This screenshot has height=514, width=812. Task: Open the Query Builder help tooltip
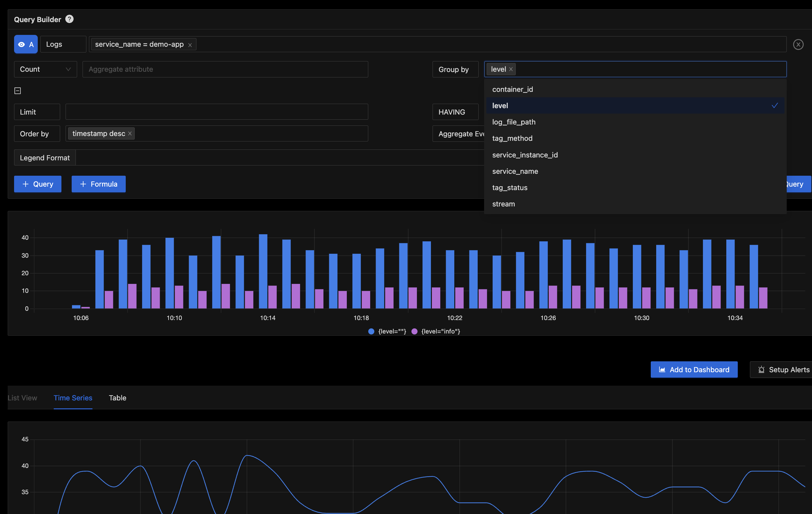[x=69, y=19]
